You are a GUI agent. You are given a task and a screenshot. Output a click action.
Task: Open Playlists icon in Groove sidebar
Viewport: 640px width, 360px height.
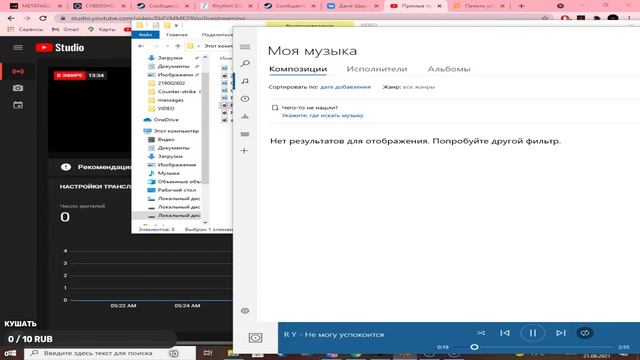point(245,134)
